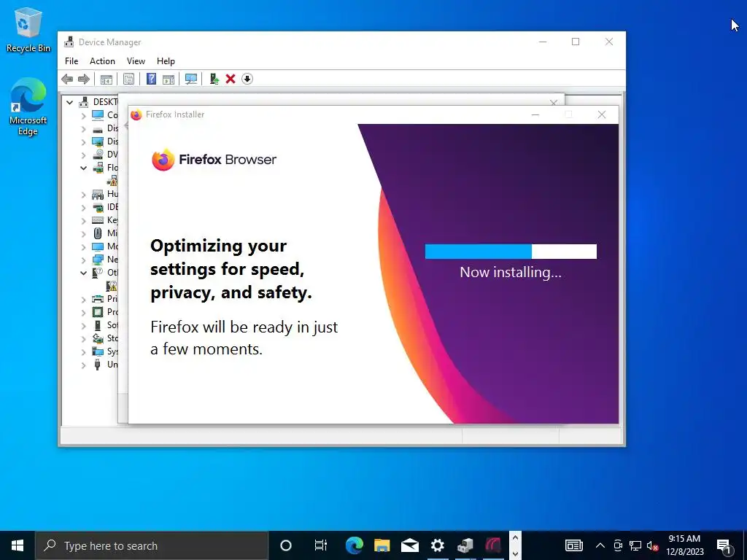Screen dimensions: 747x560
Task: Expand the Computer node chevron
Action: [x=84, y=115]
